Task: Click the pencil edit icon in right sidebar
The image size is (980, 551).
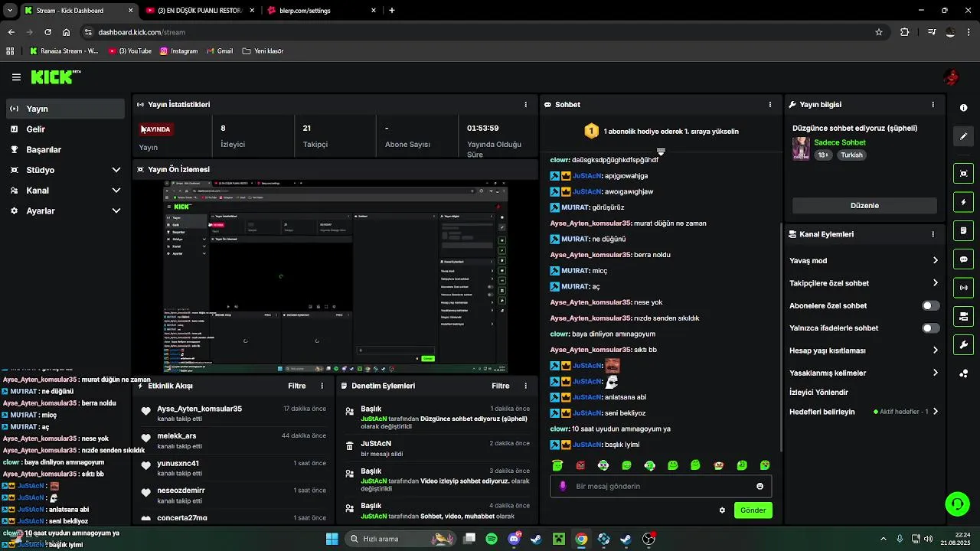Action: (x=964, y=136)
